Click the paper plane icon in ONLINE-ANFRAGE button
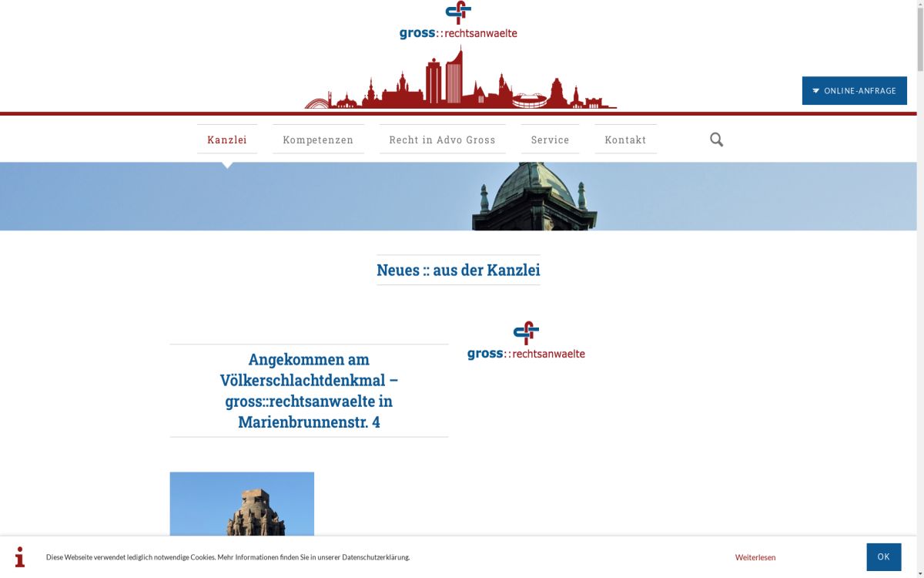Screen dimensions: 924x578 point(815,90)
